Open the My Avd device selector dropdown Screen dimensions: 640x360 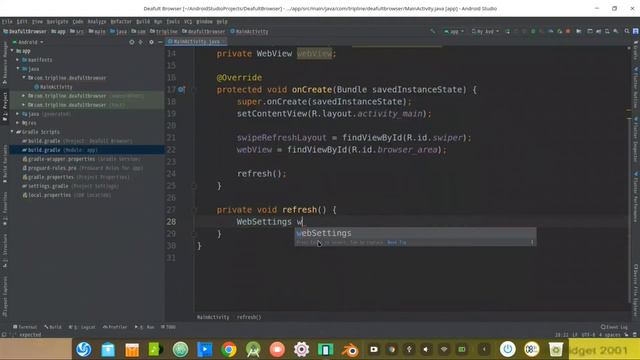[485, 31]
